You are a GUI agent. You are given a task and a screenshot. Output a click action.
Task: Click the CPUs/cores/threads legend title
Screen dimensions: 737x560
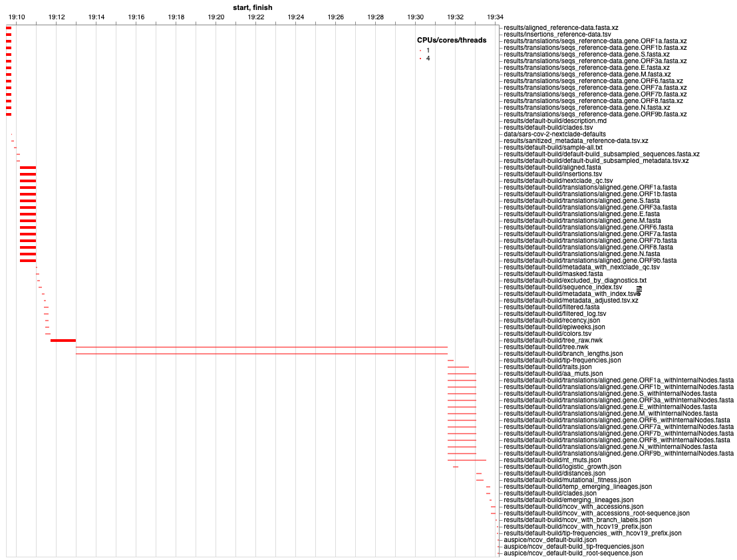click(x=452, y=41)
